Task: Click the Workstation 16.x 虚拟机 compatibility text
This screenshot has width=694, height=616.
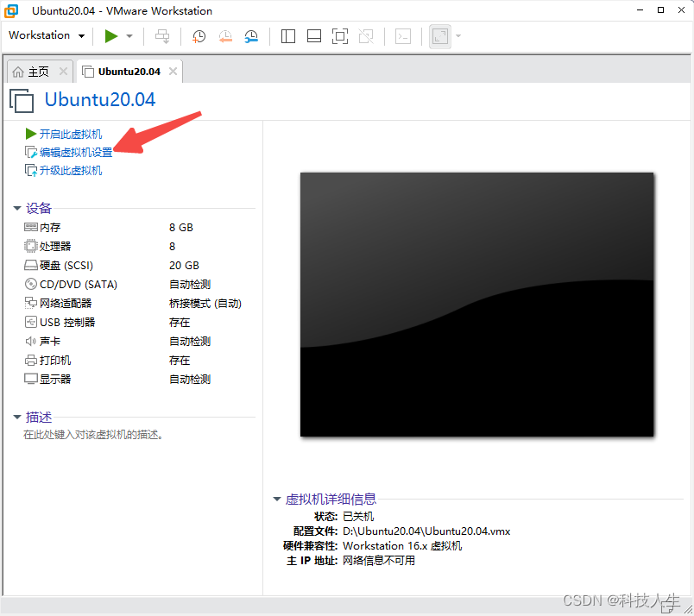Action: coord(402,546)
